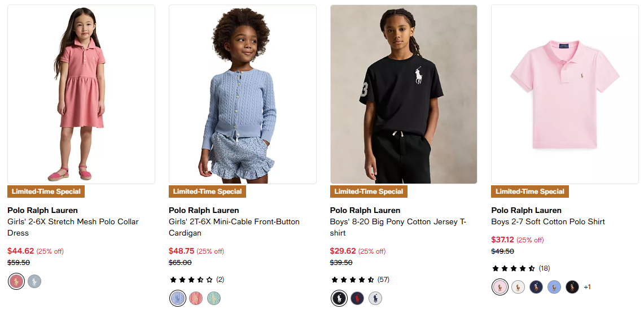Screen dimensions: 644x322
Task: Open the Girls' 2-6X Stretch Mesh Polo Collar Dress link
Action: 73,227
